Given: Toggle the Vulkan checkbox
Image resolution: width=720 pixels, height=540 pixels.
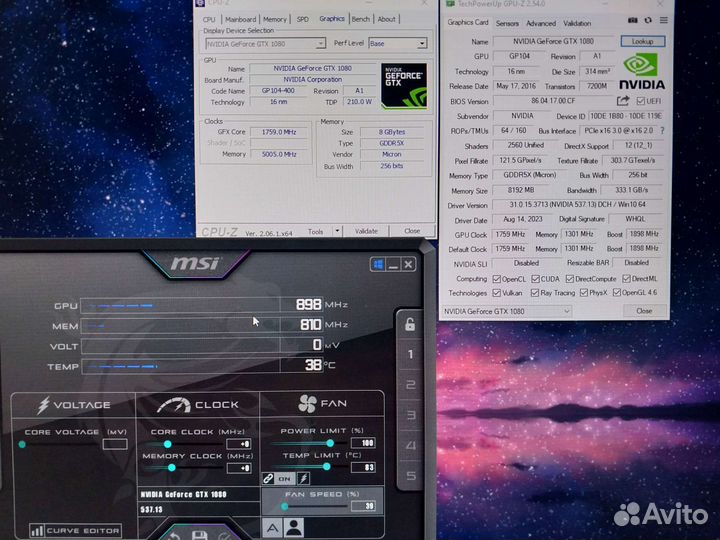Looking at the screenshot, I should (496, 292).
